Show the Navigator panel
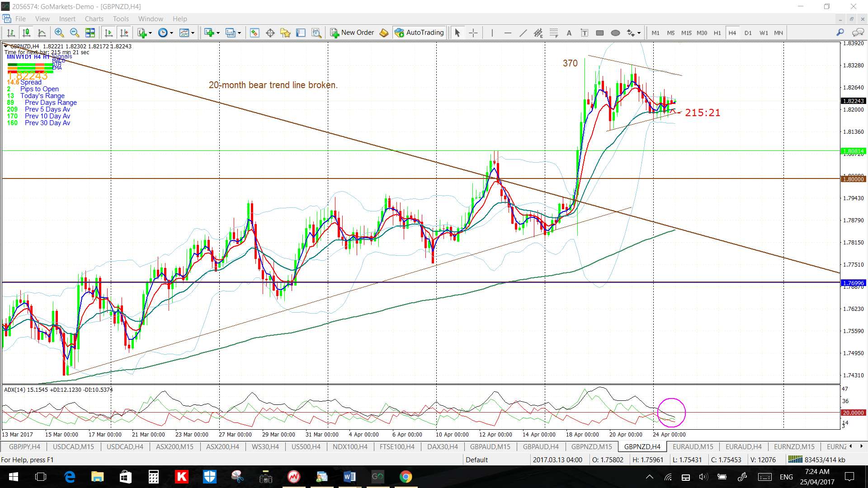Image resolution: width=868 pixels, height=488 pixels. (285, 33)
